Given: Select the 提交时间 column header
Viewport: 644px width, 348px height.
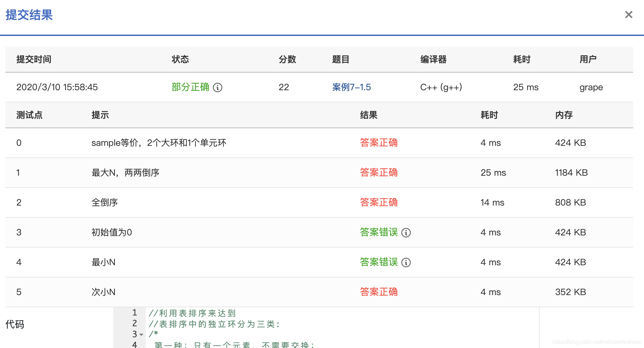Looking at the screenshot, I should [x=34, y=59].
